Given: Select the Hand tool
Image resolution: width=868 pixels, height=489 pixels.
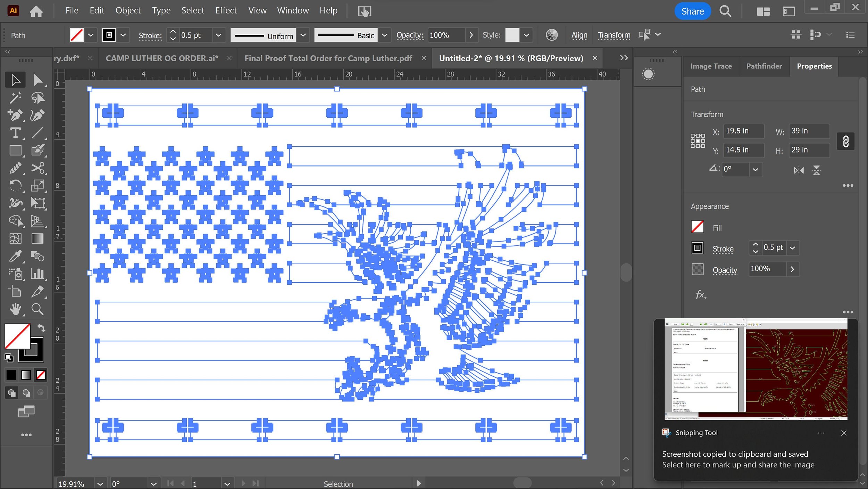Looking at the screenshot, I should pyautogui.click(x=15, y=309).
